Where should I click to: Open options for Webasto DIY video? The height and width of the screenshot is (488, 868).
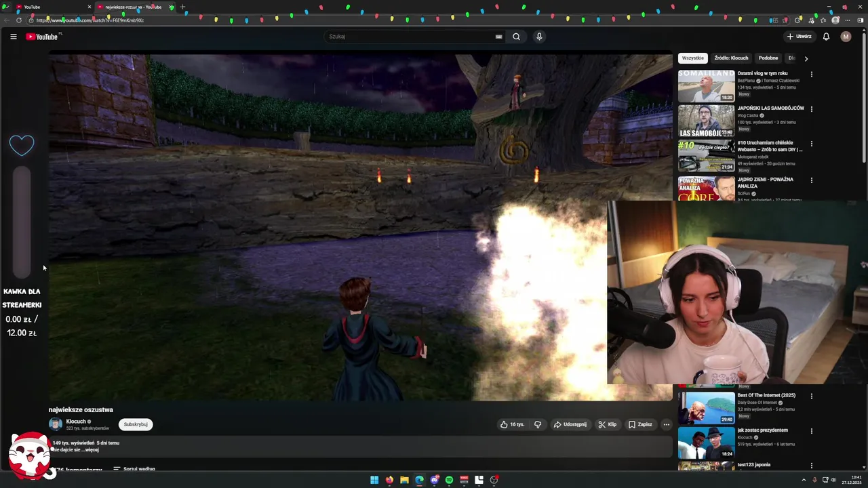click(811, 144)
